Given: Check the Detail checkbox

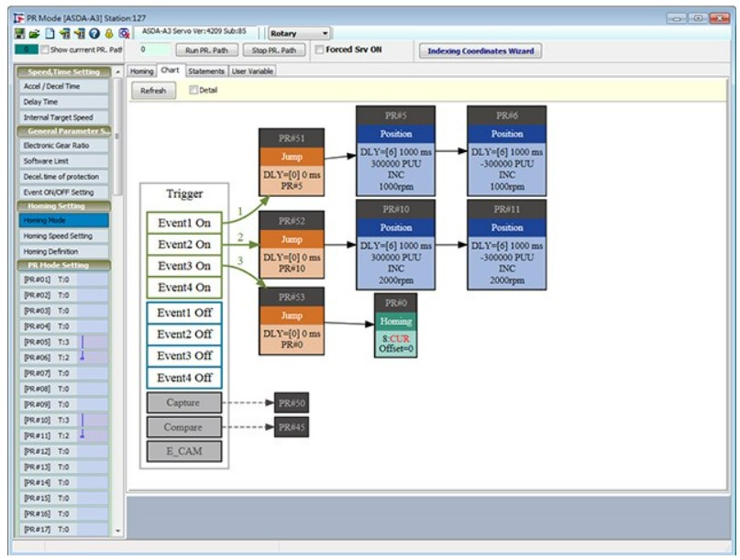Looking at the screenshot, I should 193,90.
